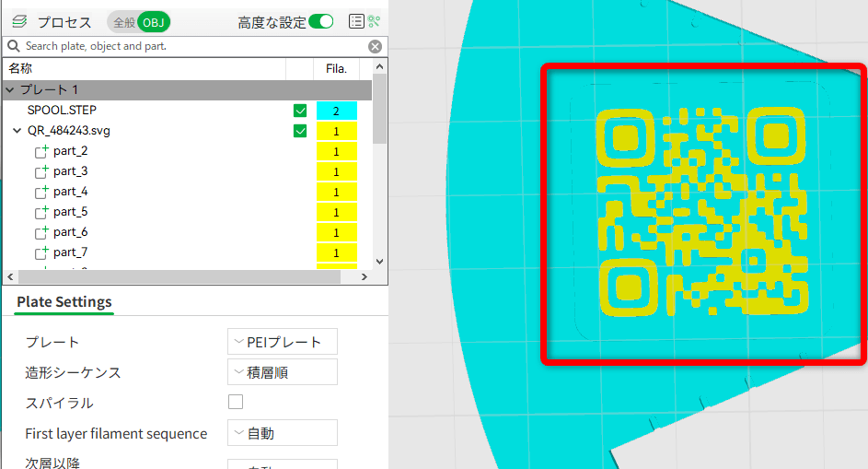Viewport: 868px width, 469px height.
Task: Change QR_484243.svg filament swatch 1
Action: point(337,132)
